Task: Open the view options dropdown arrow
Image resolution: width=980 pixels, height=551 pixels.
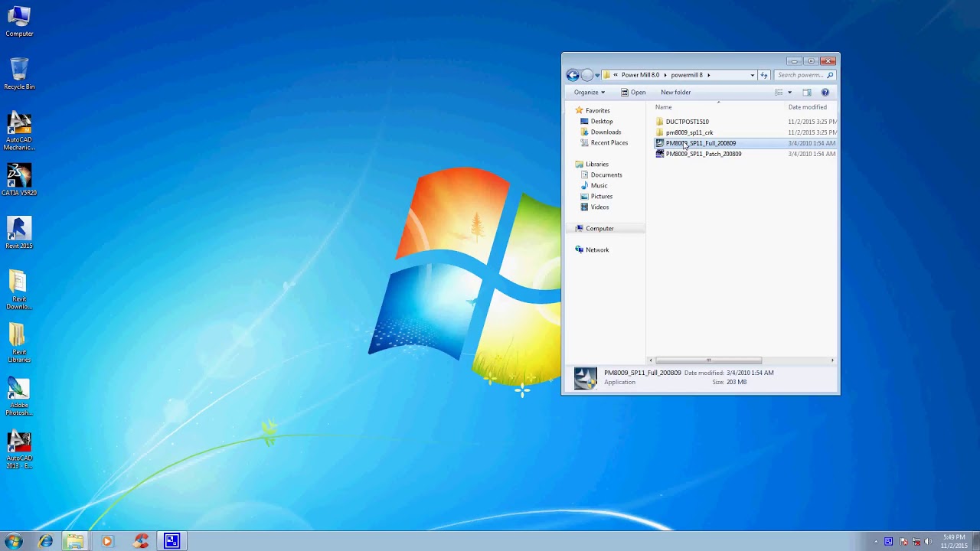Action: (x=789, y=93)
